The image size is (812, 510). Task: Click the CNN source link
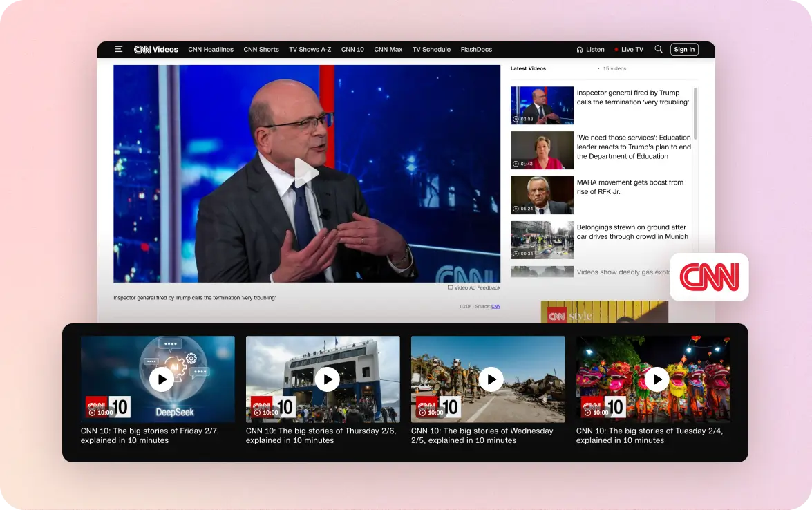495,307
